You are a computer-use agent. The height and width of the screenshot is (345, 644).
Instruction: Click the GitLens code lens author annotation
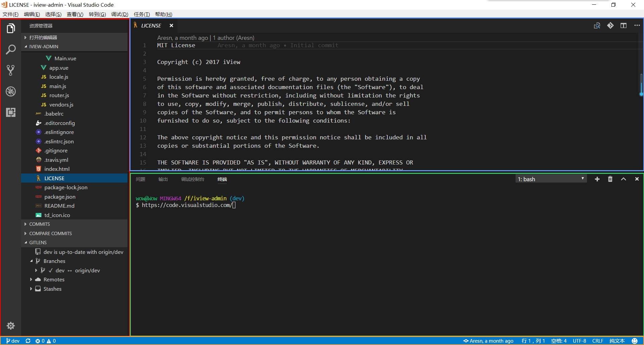click(206, 38)
